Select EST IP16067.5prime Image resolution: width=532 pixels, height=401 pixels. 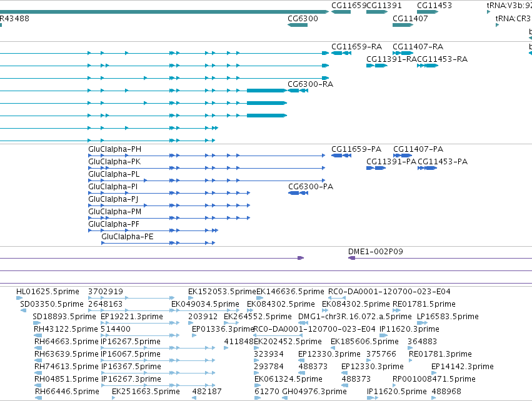(131, 354)
